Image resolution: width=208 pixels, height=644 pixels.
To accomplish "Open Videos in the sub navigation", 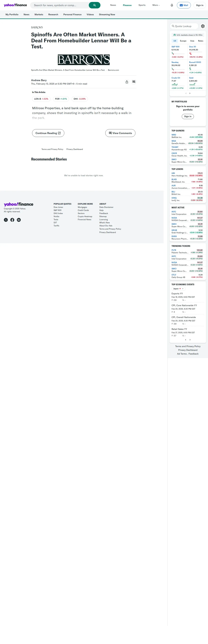I will 90,14.
